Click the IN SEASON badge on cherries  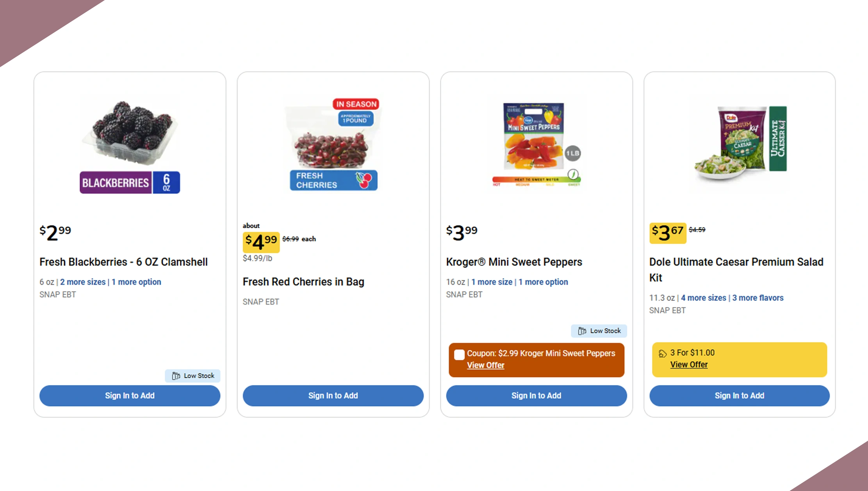pos(356,104)
